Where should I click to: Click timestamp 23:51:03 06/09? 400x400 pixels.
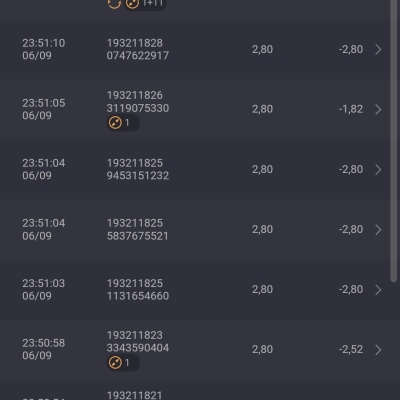click(44, 289)
